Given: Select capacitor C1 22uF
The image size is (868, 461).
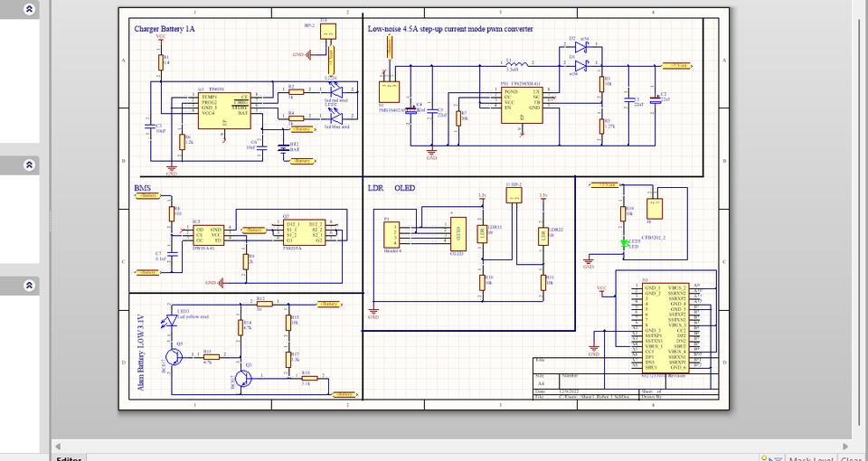Looking at the screenshot, I should click(629, 100).
